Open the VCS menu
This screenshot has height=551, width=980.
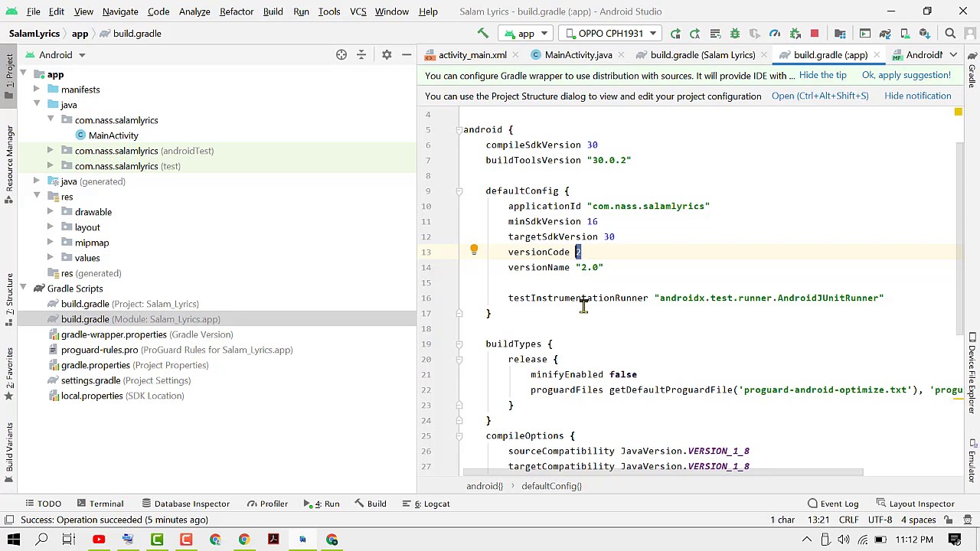tap(358, 11)
